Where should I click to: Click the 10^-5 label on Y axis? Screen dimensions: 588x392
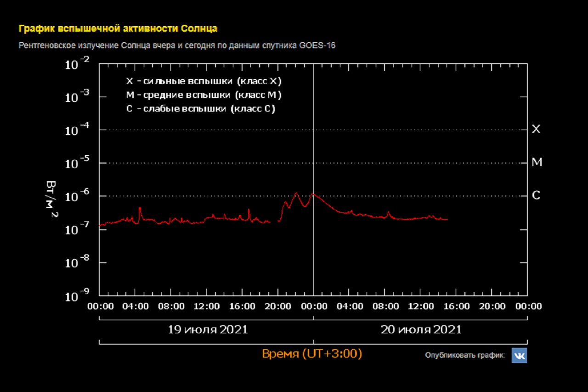[x=78, y=164]
